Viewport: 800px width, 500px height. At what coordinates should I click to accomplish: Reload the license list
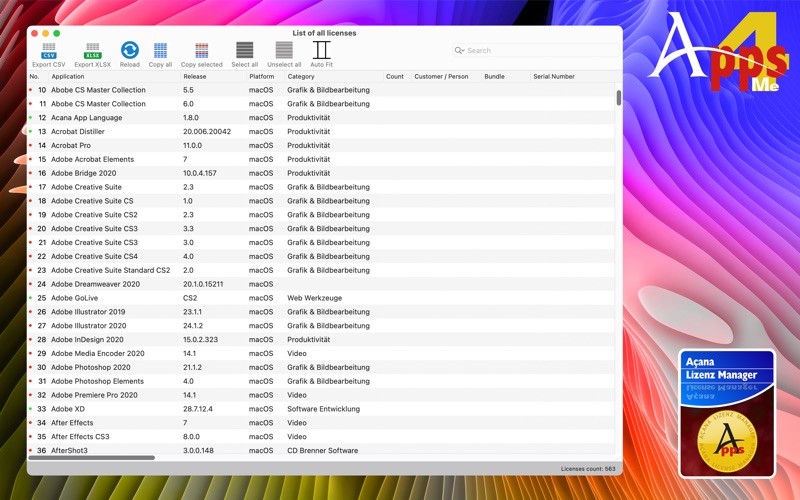click(x=130, y=51)
